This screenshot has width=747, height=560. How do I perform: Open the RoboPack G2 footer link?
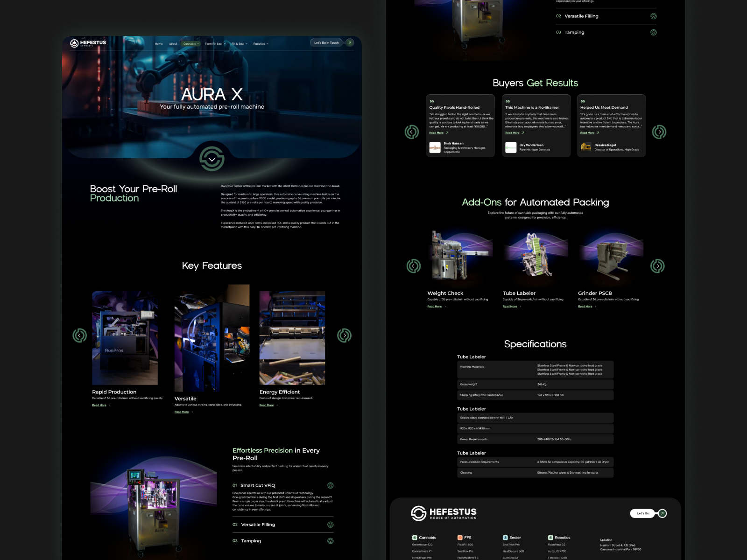click(557, 545)
